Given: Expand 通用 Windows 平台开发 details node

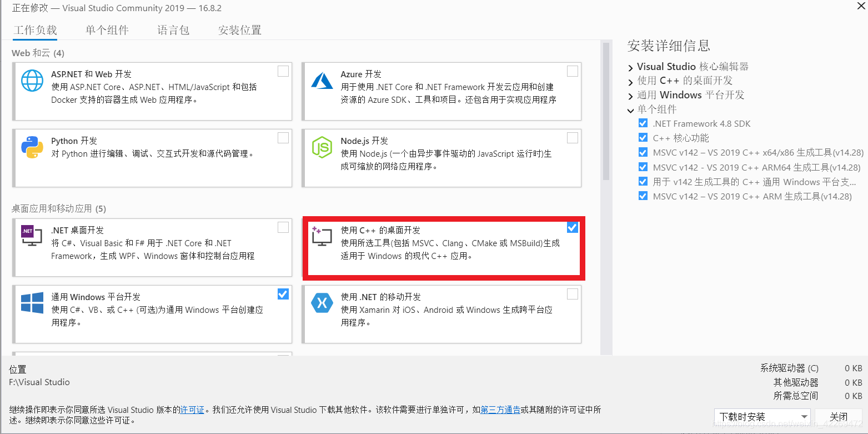Looking at the screenshot, I should click(x=631, y=97).
